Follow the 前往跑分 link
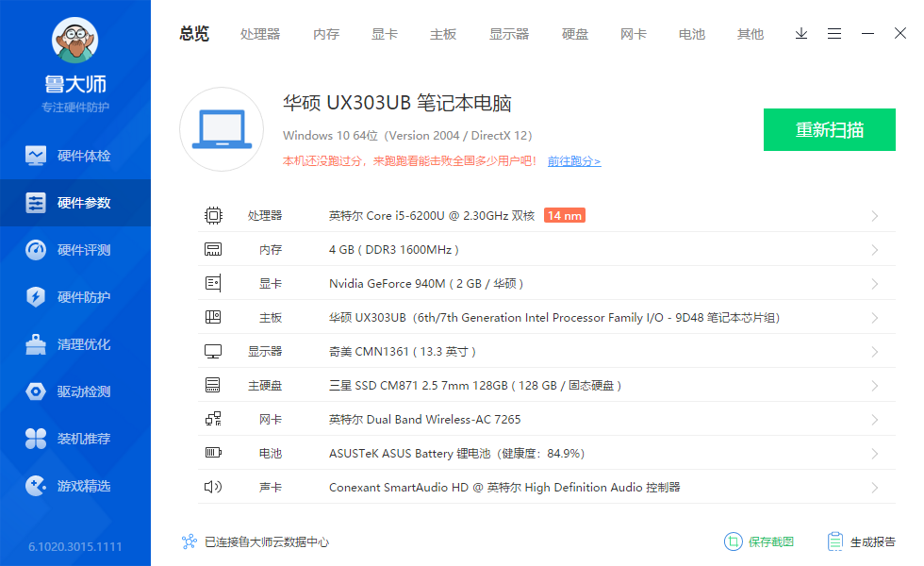This screenshot has height=566, width=924. coord(574,161)
